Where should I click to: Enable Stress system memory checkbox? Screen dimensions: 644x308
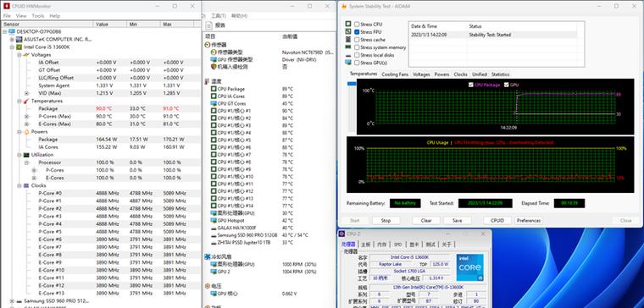pyautogui.click(x=357, y=47)
